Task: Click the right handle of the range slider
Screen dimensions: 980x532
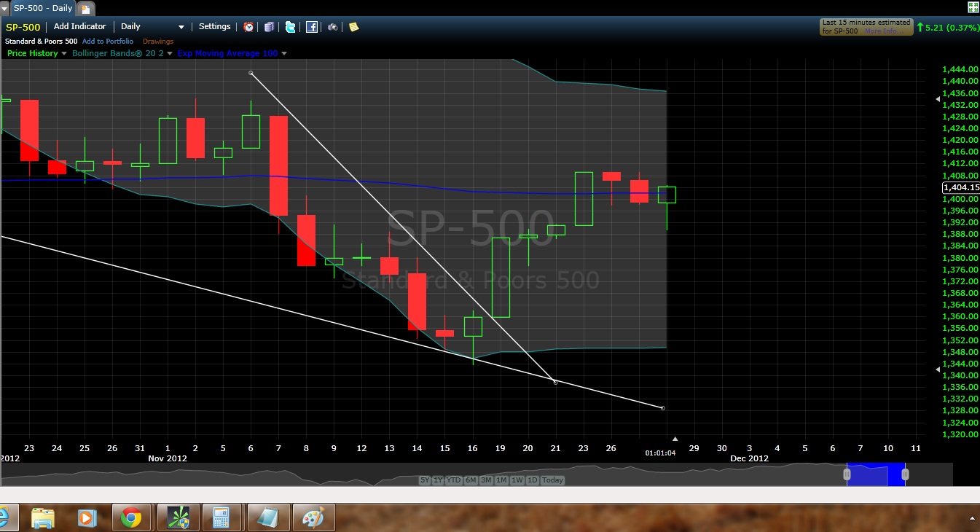Action: click(905, 474)
